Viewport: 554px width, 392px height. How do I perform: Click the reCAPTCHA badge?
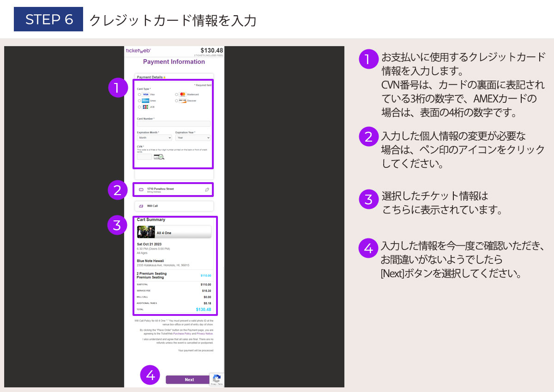tap(217, 379)
